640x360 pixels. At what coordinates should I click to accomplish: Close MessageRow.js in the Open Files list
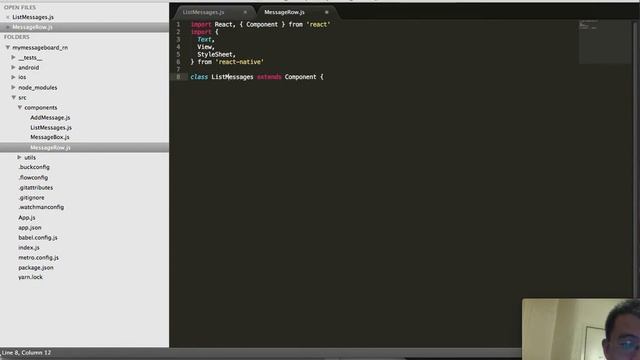click(7, 27)
